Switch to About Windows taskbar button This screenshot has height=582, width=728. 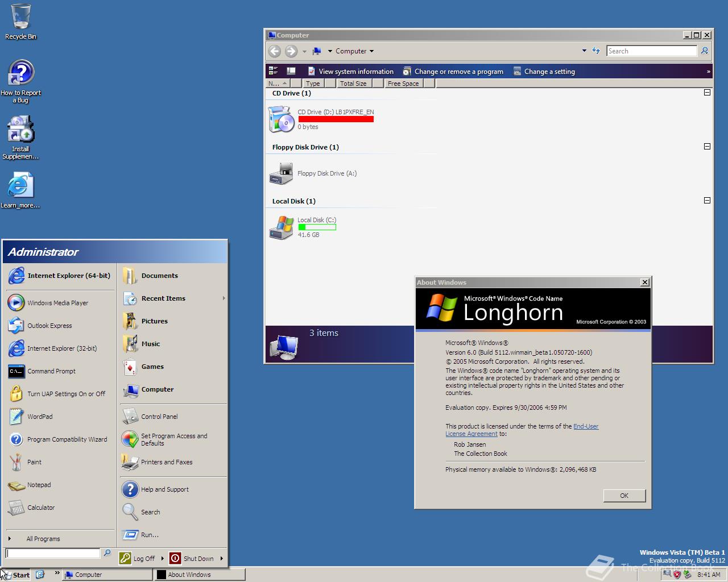200,575
